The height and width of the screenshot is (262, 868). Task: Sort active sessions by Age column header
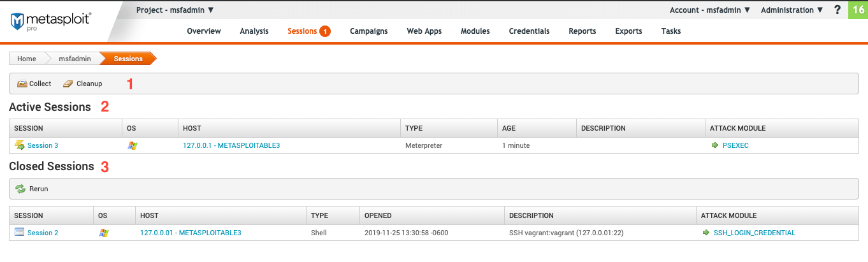point(509,128)
